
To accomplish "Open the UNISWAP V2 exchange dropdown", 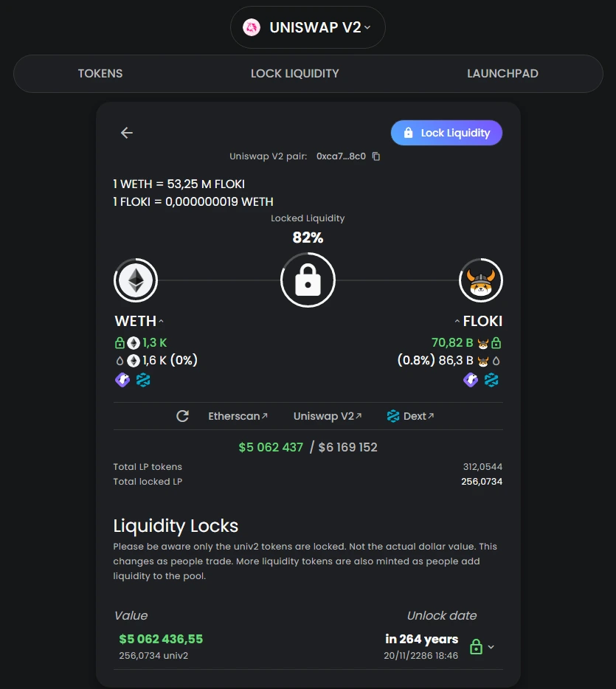I will point(308,27).
